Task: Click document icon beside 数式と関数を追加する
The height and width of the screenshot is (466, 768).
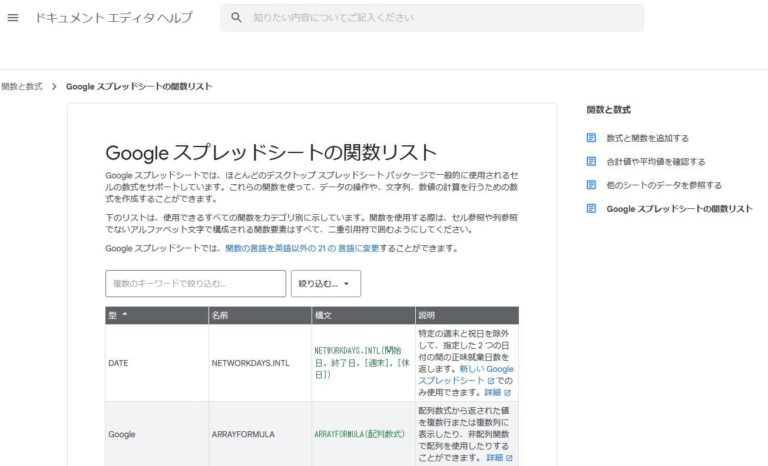Action: click(592, 138)
